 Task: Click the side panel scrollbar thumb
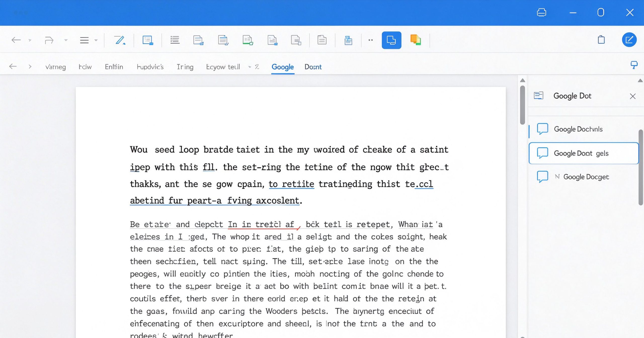[x=641, y=167]
